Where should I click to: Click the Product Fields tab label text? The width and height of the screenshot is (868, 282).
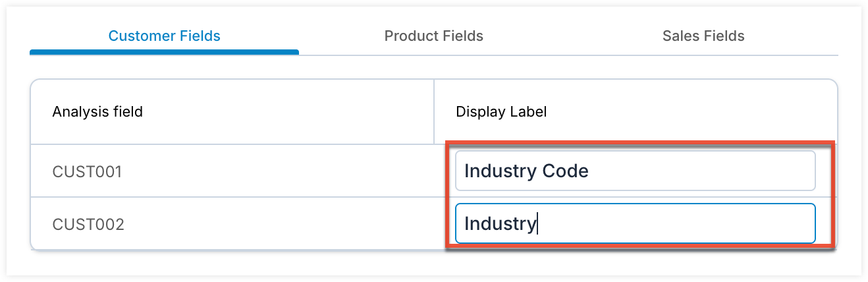(x=433, y=36)
